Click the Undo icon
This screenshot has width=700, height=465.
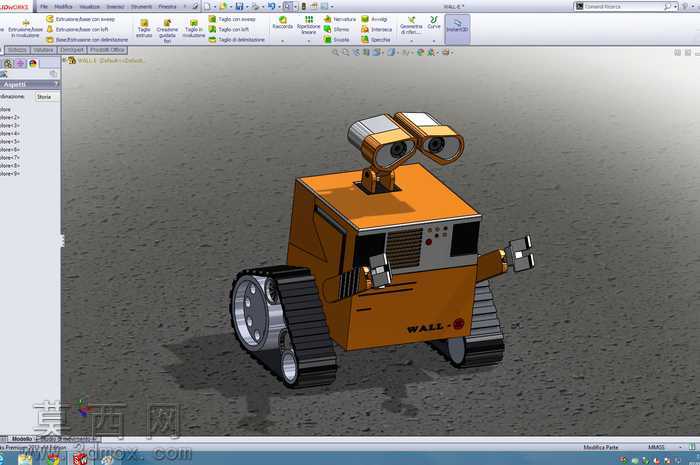(x=271, y=6)
